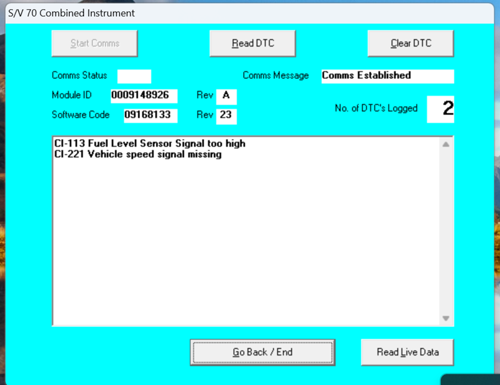This screenshot has width=500, height=385.
Task: Click the Software Code field 09168133
Action: click(151, 116)
